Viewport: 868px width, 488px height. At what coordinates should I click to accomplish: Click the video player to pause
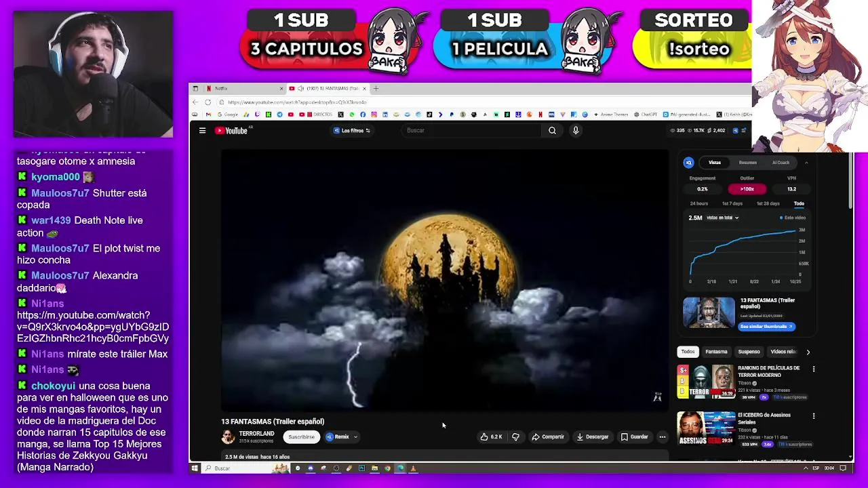pyautogui.click(x=445, y=280)
